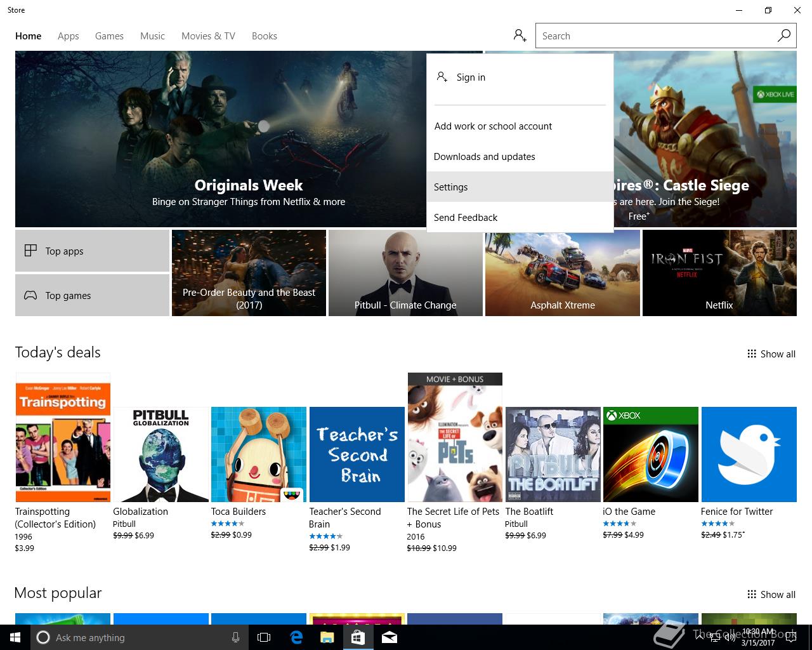This screenshot has height=650, width=812.
Task: Click the taskbar microphone icon
Action: [x=235, y=637]
